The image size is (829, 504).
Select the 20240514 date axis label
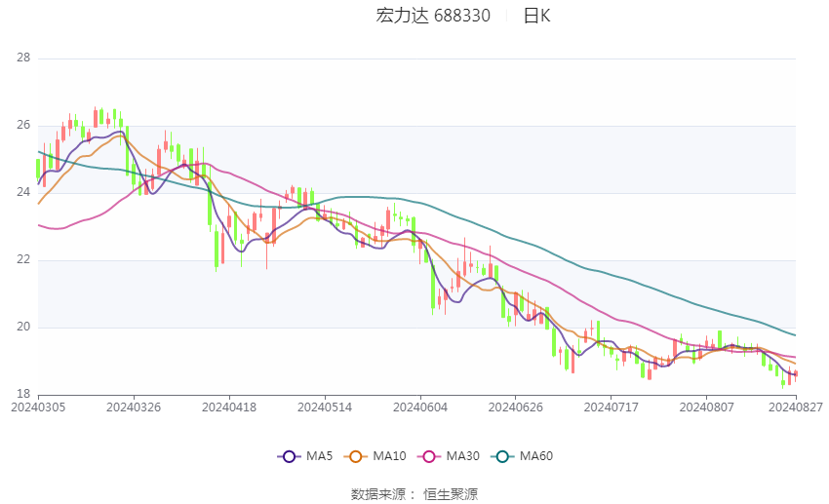[325, 407]
